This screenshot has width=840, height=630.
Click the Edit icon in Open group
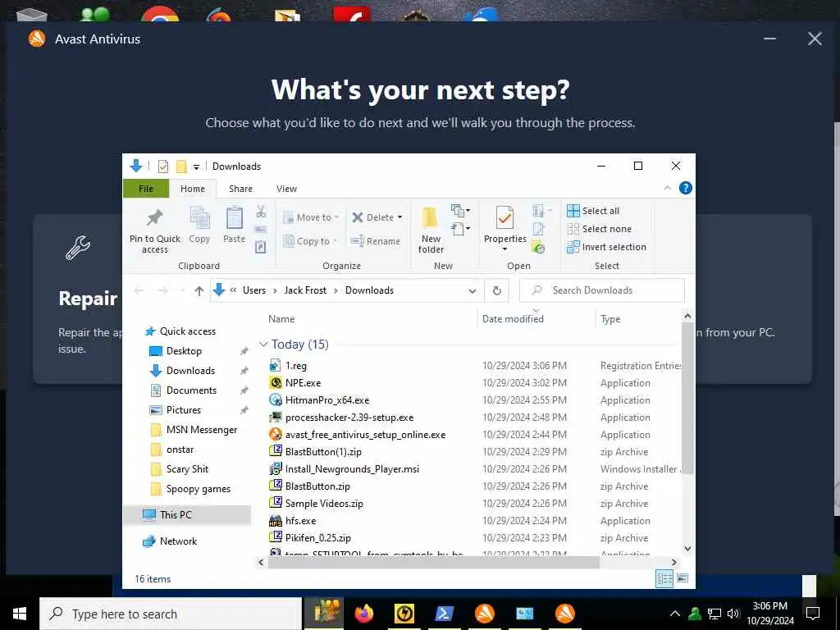click(x=538, y=230)
